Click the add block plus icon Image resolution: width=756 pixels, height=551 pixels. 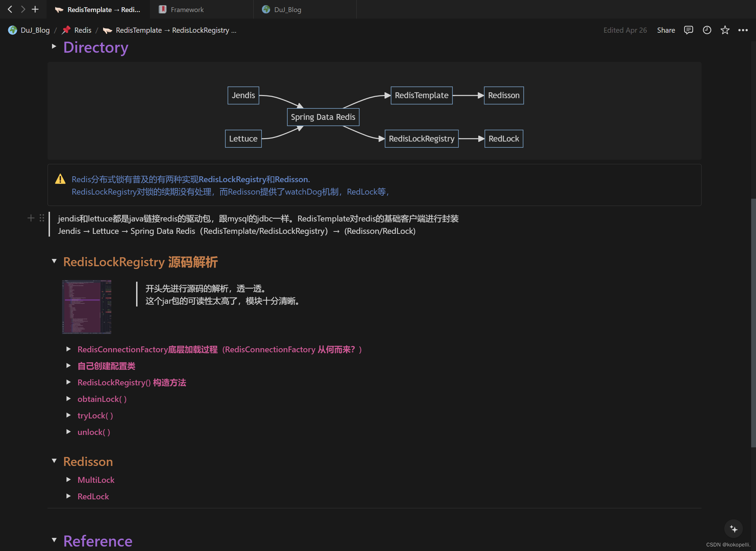click(30, 218)
